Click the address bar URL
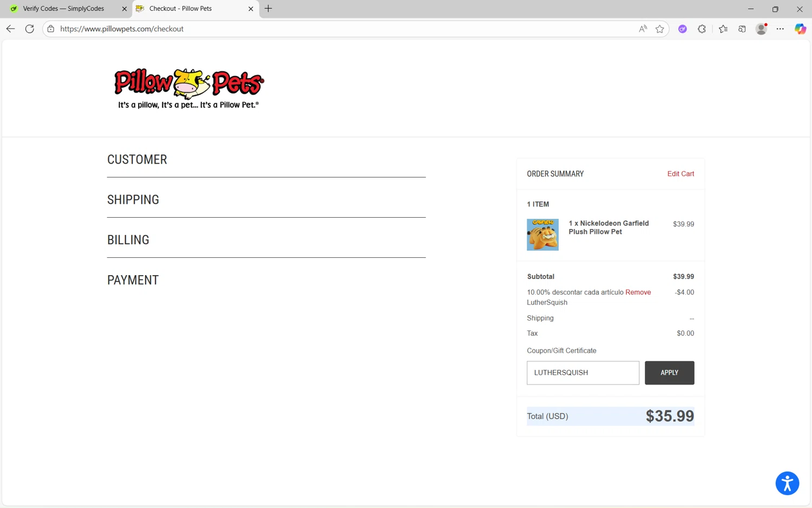Viewport: 812px width, 508px height. point(122,29)
